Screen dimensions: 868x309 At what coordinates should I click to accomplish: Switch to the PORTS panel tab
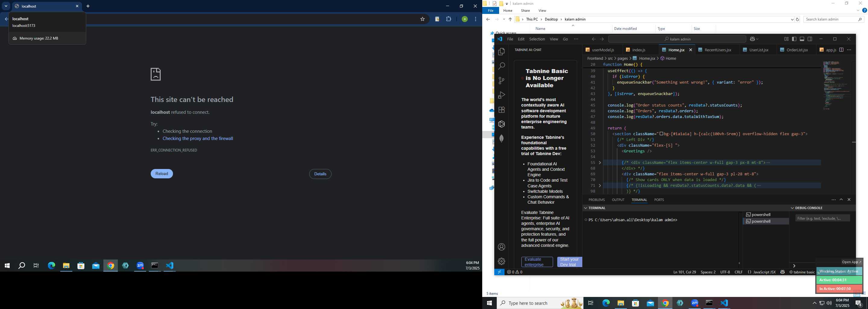point(659,200)
